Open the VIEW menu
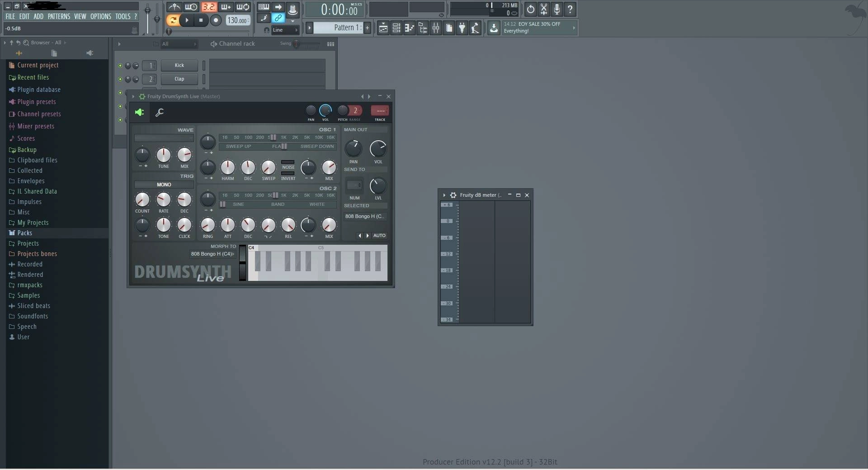 pos(80,16)
